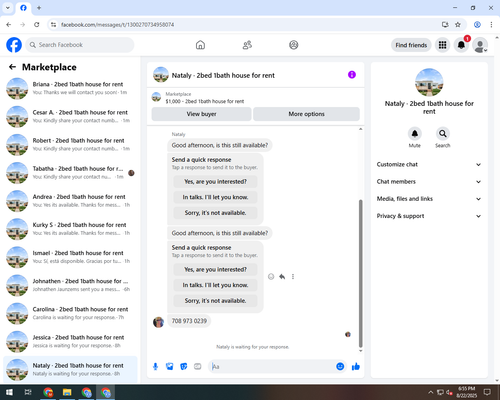Click the Chrome address bar URL
Screen dimensions: 500x400
point(117,25)
